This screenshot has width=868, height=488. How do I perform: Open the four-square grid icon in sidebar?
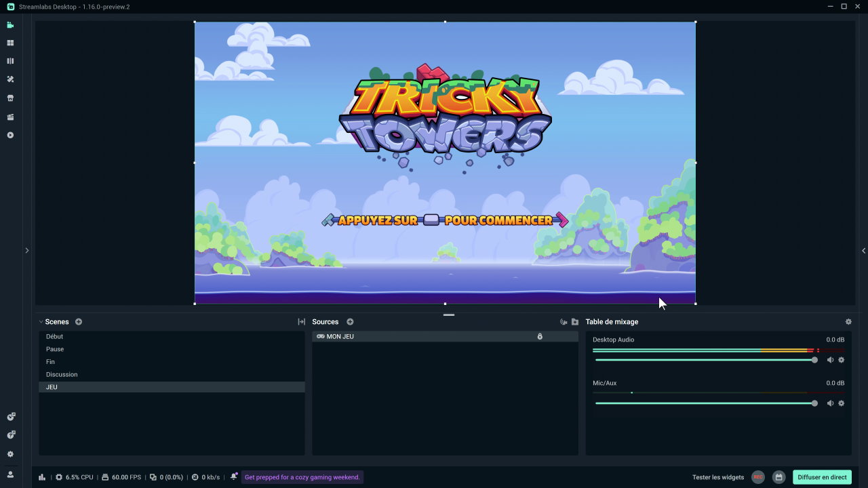click(x=10, y=43)
